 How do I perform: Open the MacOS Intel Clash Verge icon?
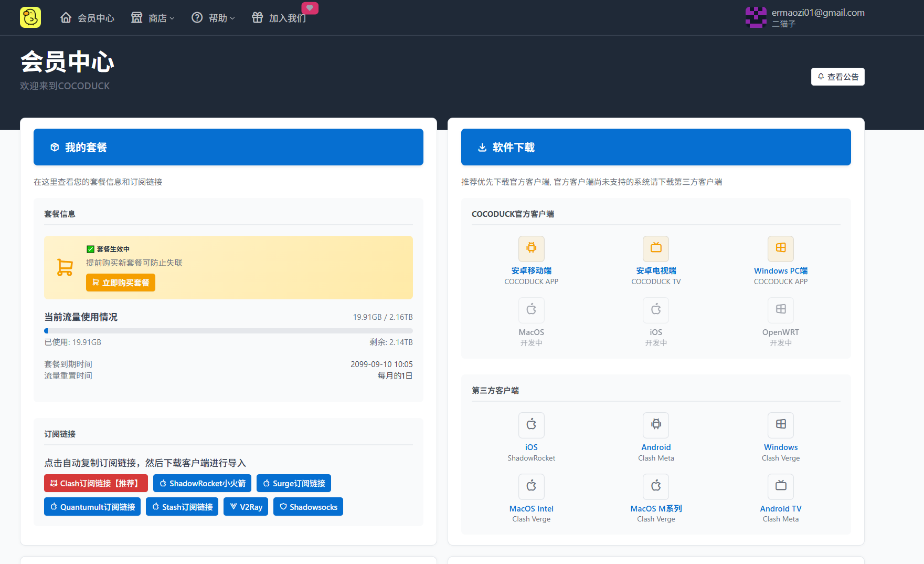pos(531,486)
